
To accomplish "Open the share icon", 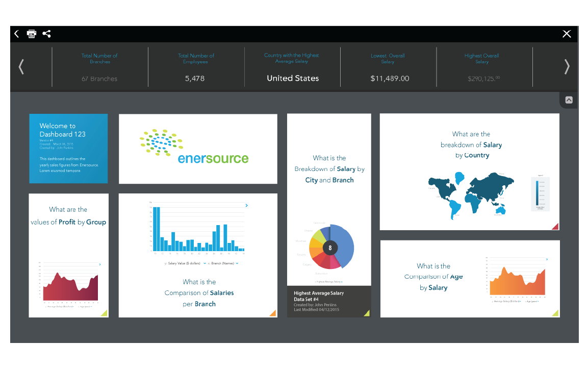I will click(x=46, y=34).
